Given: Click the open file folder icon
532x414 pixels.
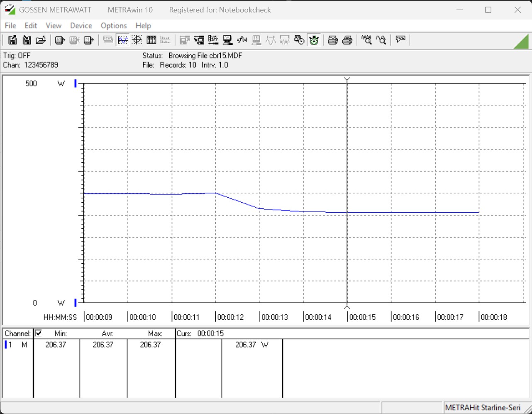Looking at the screenshot, I should point(41,40).
